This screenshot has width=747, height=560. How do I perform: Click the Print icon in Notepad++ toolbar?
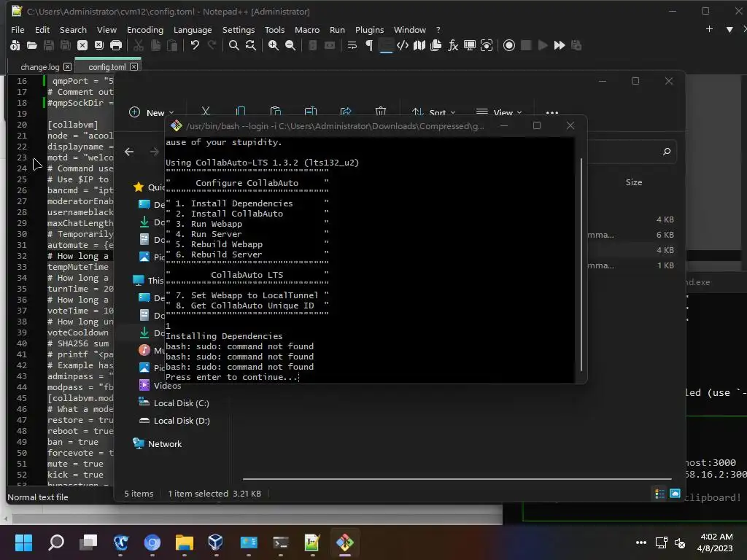pos(116,45)
